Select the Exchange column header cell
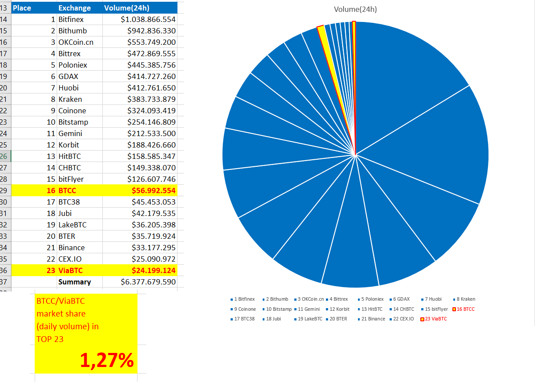The width and height of the screenshot is (535, 392). click(x=80, y=8)
